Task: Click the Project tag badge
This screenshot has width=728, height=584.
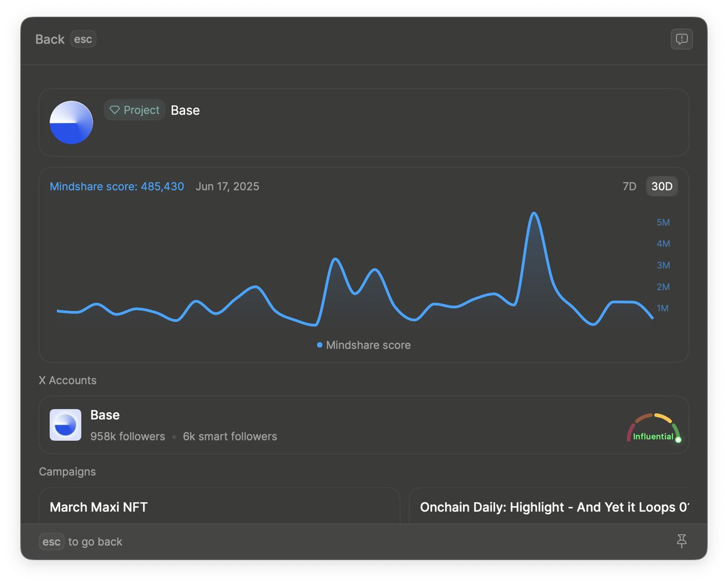Action: point(135,110)
